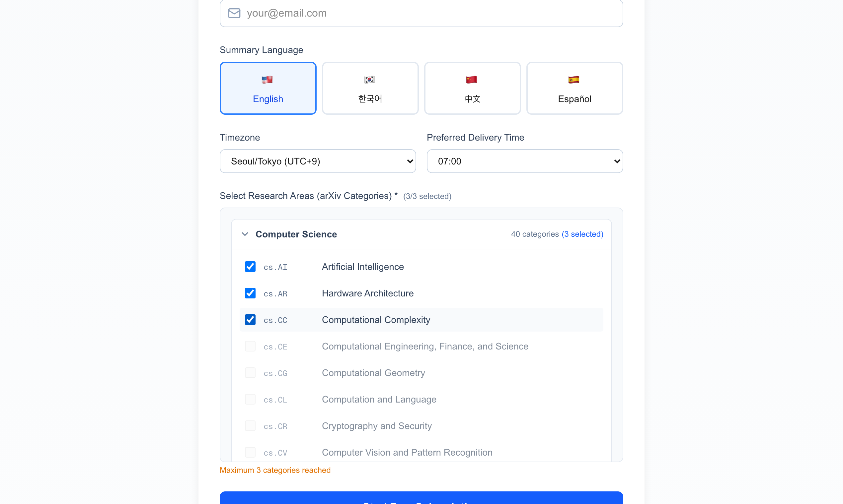Check cs.CG Computational Geometry
The image size is (843, 504).
click(x=250, y=373)
